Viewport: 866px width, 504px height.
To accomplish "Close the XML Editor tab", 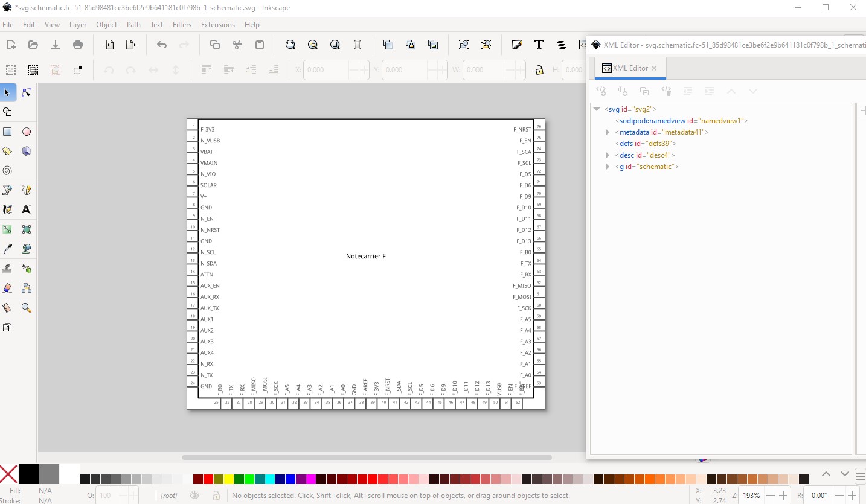I will coord(654,68).
